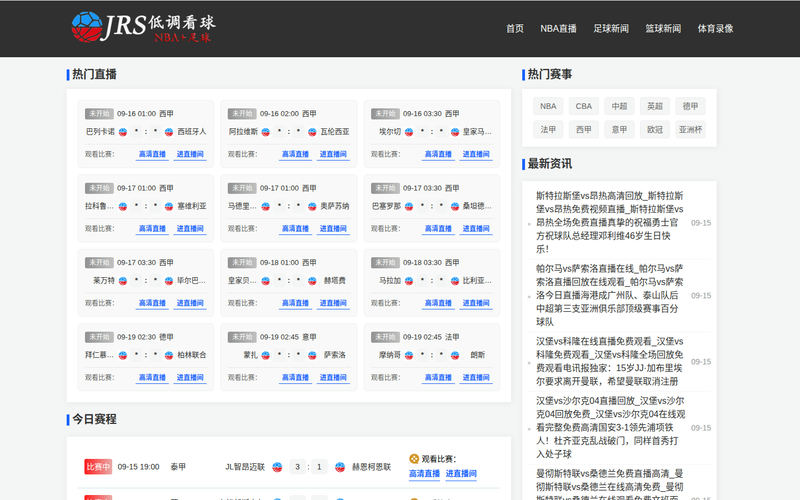Select the 德甲 league tag

click(690, 106)
